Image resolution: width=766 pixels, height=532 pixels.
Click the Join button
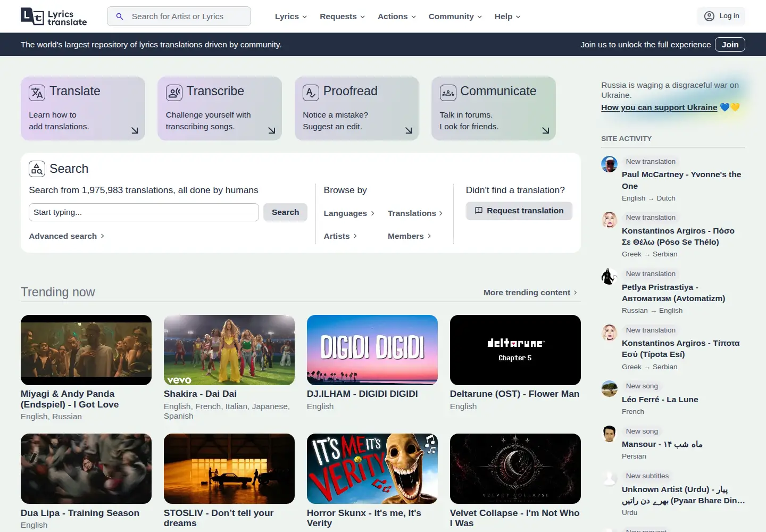tap(730, 45)
